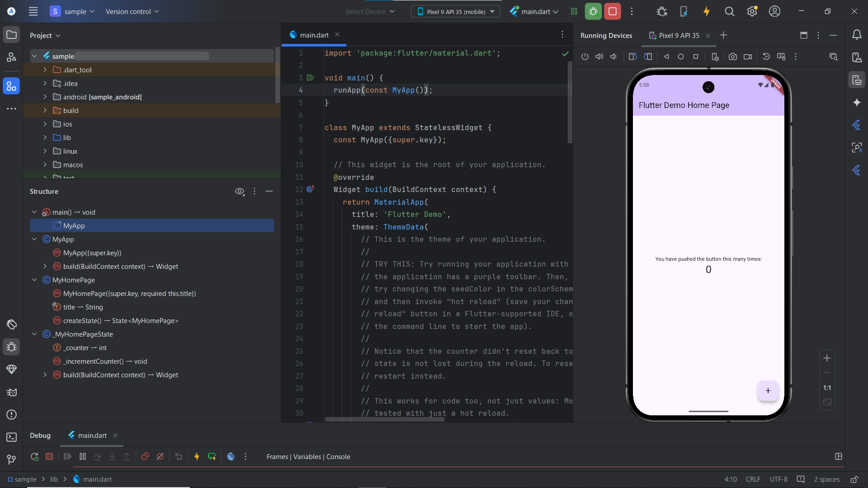Viewport: 868px width, 488px height.
Task: Take an emulator screenshot with the camera icon
Action: pos(732,56)
